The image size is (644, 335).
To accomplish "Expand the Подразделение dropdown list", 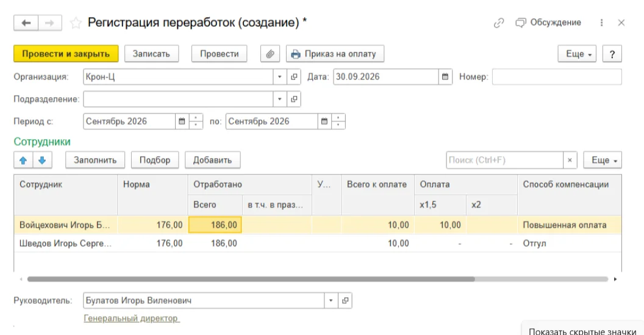I will click(x=280, y=99).
